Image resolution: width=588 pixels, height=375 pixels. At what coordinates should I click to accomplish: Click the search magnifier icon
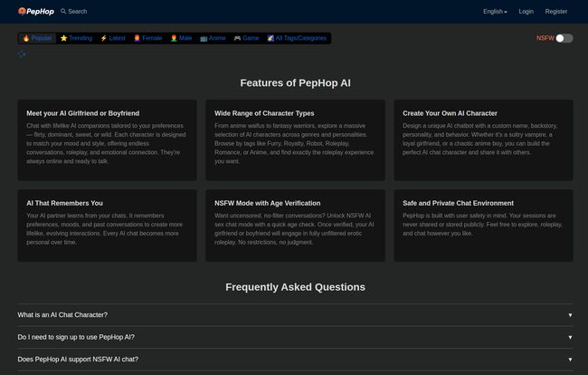63,11
